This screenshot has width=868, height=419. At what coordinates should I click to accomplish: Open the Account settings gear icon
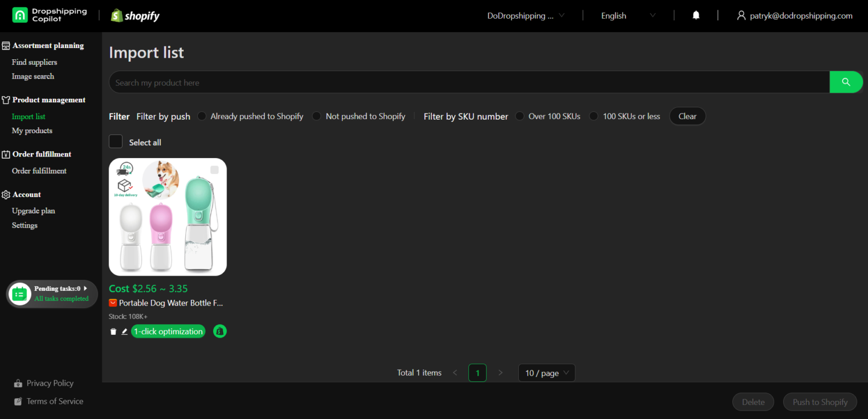pyautogui.click(x=6, y=194)
